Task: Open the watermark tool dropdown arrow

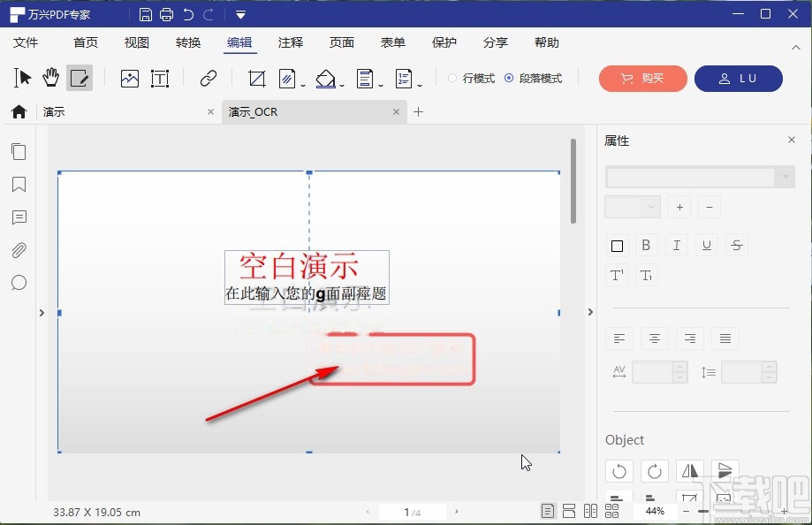Action: tap(302, 86)
